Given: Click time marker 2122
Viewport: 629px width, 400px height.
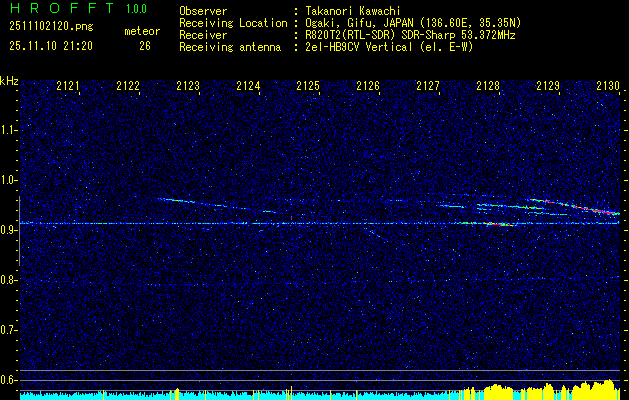Looking at the screenshot, I should (128, 86).
